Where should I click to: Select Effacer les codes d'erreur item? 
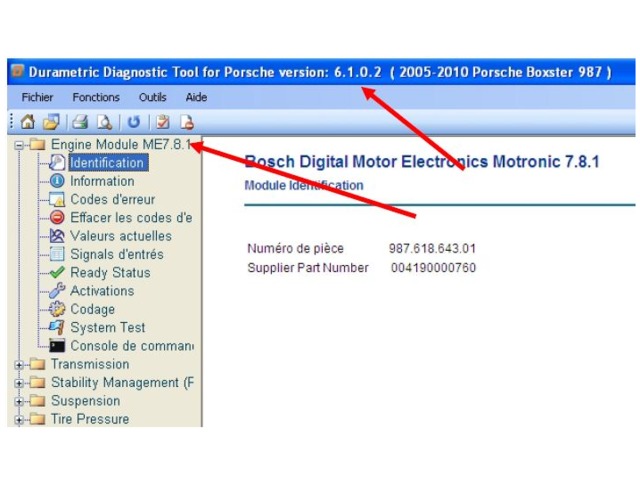click(131, 218)
